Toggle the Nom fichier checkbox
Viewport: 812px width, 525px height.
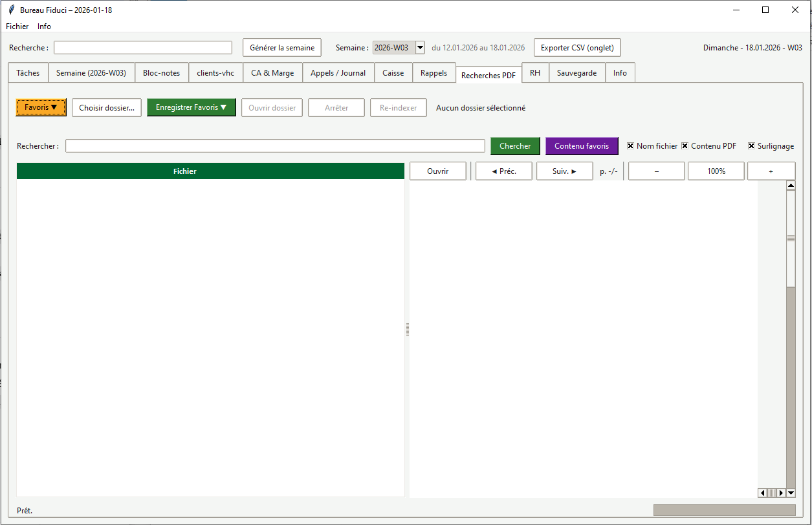tap(630, 146)
